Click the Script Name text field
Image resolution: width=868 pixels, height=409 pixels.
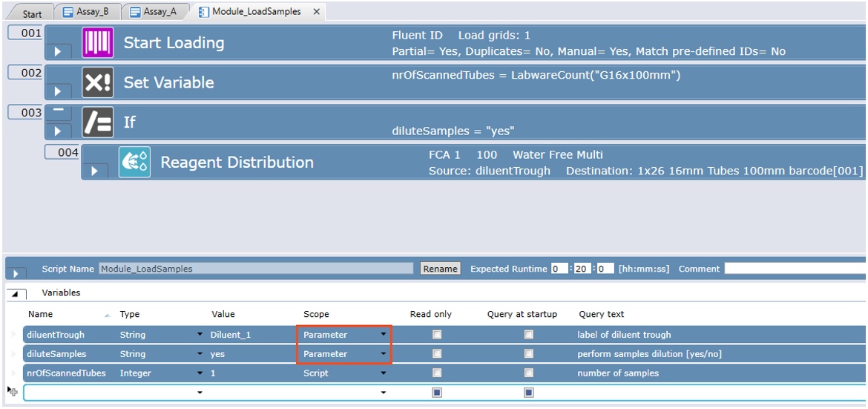(x=255, y=269)
